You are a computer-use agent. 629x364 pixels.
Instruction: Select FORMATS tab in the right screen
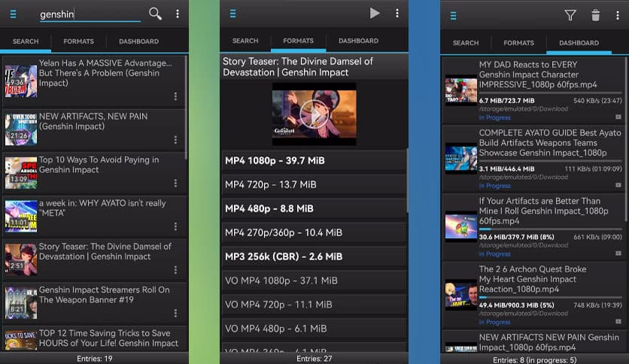(x=518, y=43)
